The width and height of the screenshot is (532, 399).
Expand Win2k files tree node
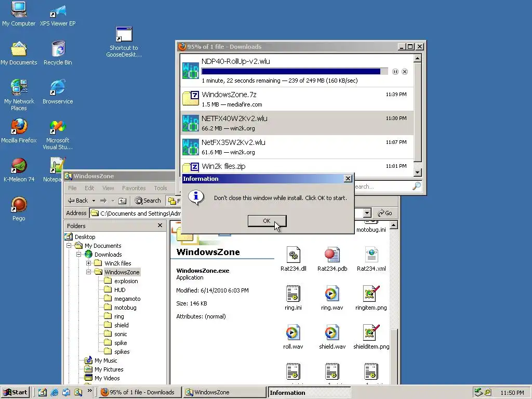click(x=88, y=263)
